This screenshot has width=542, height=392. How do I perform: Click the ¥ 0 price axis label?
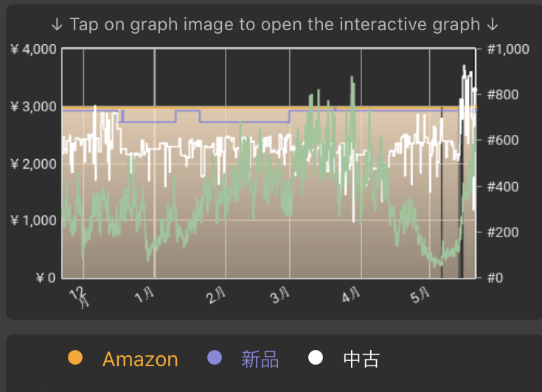pyautogui.click(x=43, y=278)
